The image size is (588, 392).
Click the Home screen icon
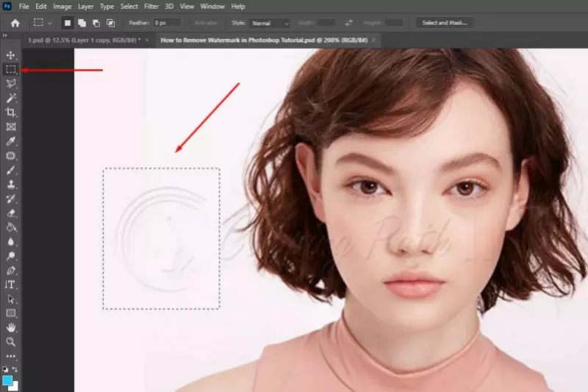(x=15, y=24)
